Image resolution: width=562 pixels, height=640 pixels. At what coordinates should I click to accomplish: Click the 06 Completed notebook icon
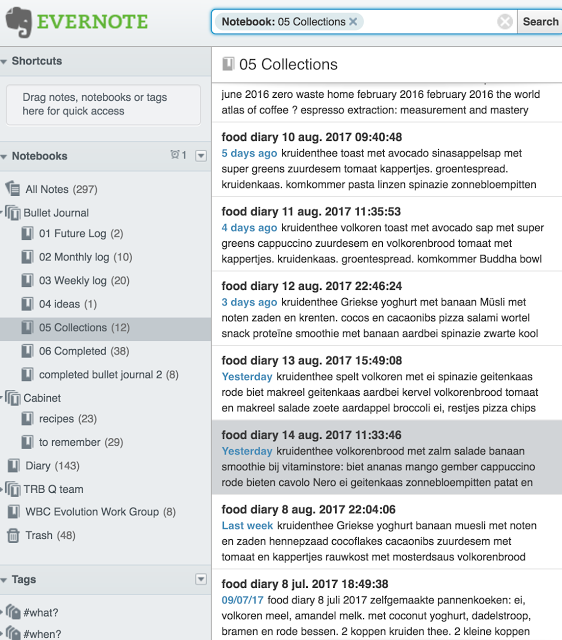pos(27,351)
